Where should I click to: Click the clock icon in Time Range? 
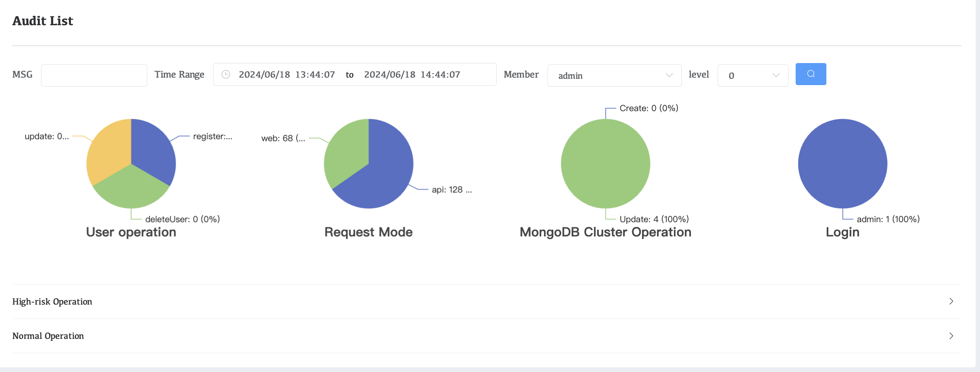(226, 74)
